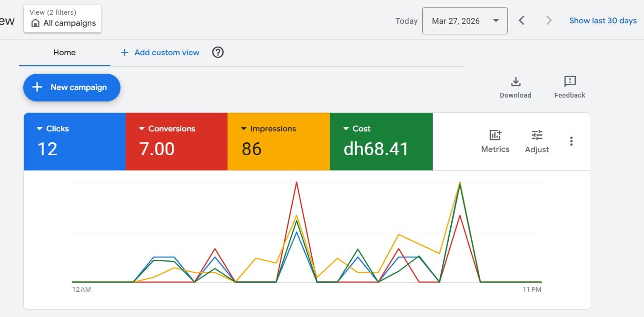644x317 pixels.
Task: Click the All campaigns house icon
Action: [35, 23]
